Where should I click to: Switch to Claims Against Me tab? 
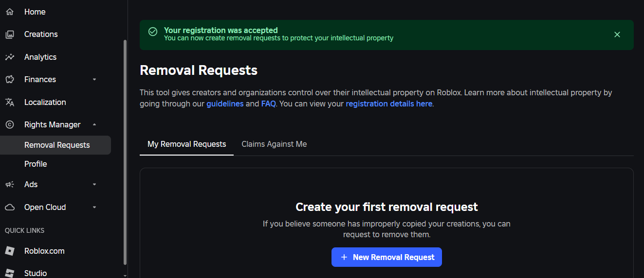(274, 144)
